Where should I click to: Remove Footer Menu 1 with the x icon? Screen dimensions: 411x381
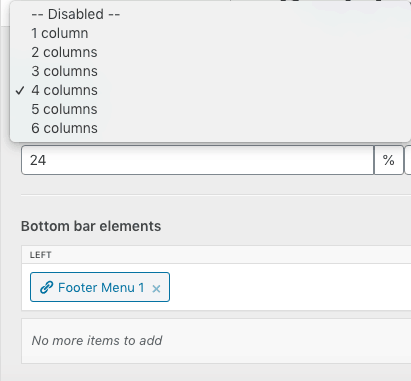pyautogui.click(x=156, y=289)
